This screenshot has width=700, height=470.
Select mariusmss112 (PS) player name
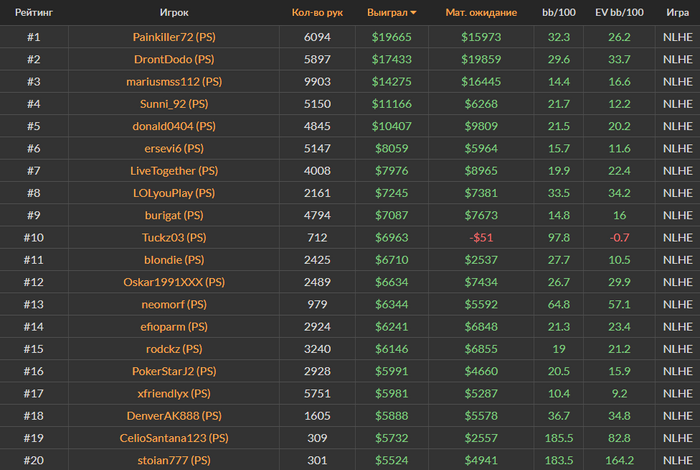(174, 82)
